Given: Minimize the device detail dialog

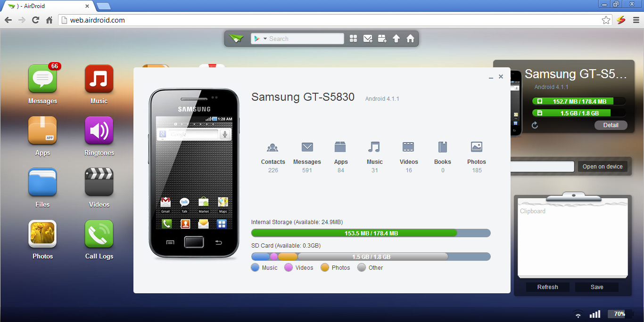Looking at the screenshot, I should pyautogui.click(x=491, y=77).
